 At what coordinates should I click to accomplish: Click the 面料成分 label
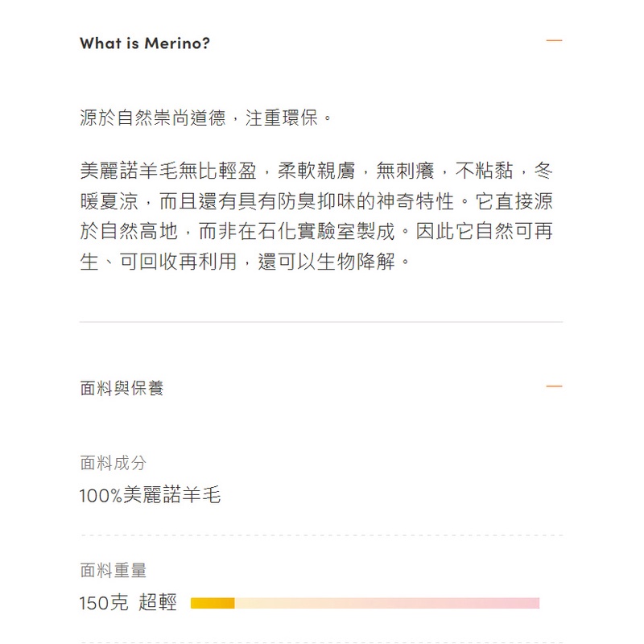(113, 463)
